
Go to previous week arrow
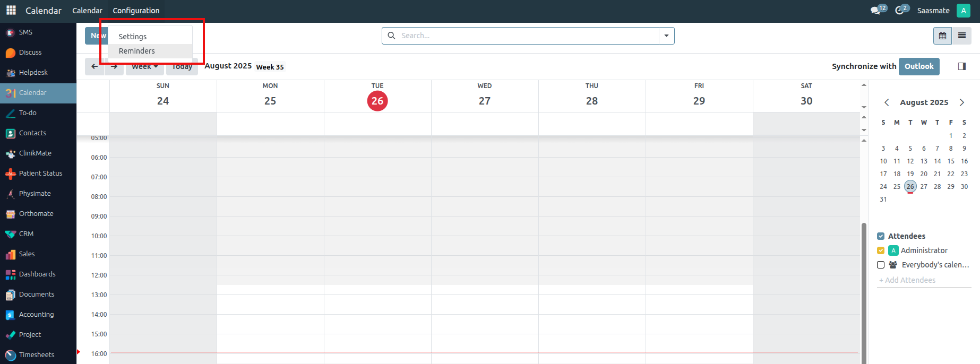click(x=94, y=67)
